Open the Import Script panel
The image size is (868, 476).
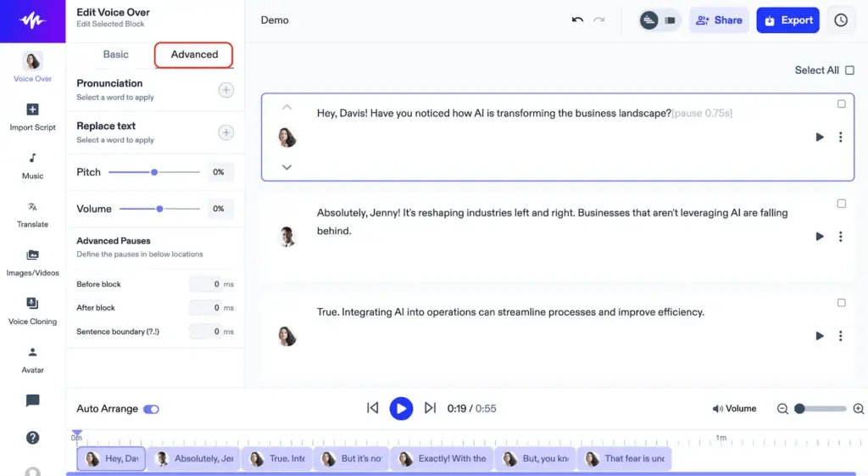pyautogui.click(x=32, y=116)
